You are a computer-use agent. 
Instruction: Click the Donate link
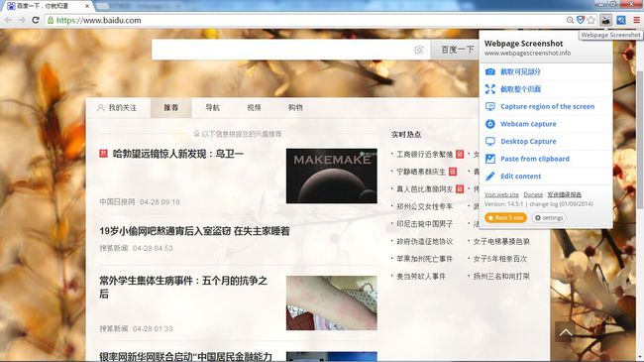[533, 194]
